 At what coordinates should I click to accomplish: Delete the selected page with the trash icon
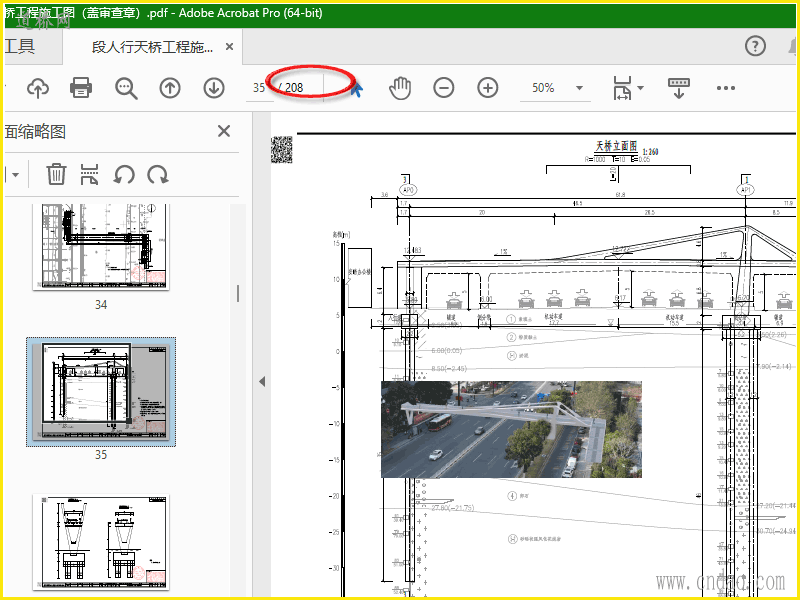click(56, 175)
